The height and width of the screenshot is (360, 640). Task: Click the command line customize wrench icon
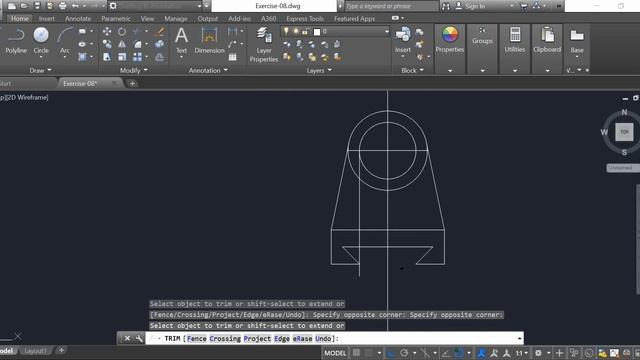139,338
